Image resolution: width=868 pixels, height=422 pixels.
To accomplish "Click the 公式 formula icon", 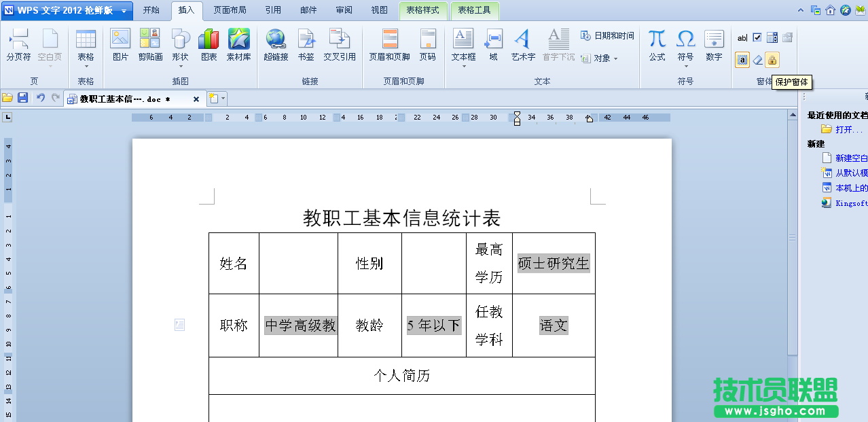I will (x=657, y=45).
